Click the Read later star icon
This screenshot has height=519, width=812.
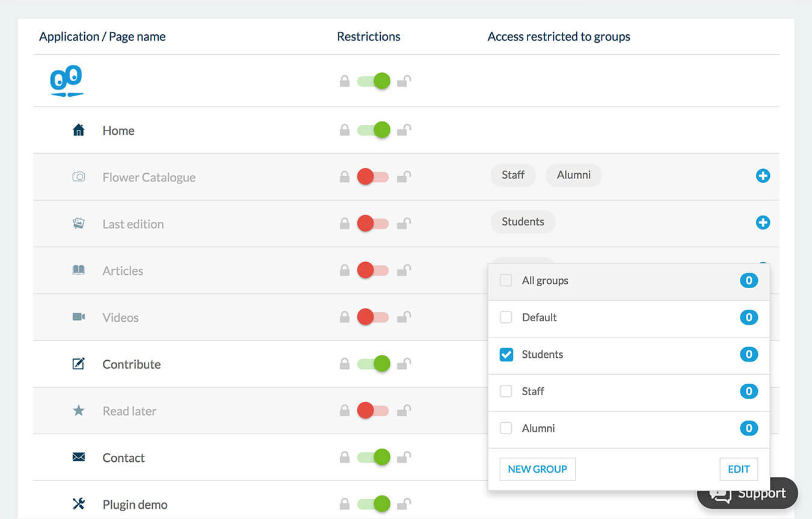78,411
